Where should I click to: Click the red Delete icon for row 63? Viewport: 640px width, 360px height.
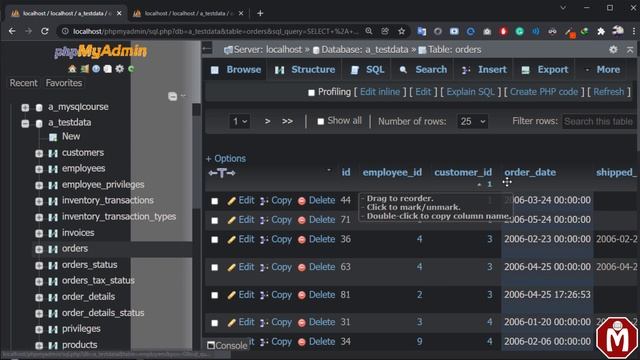[302, 267]
